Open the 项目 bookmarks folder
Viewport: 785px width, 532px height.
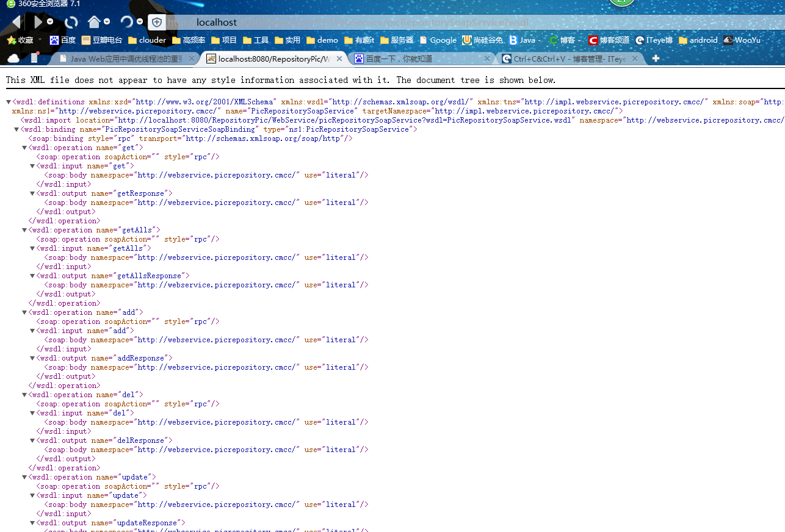coord(224,40)
